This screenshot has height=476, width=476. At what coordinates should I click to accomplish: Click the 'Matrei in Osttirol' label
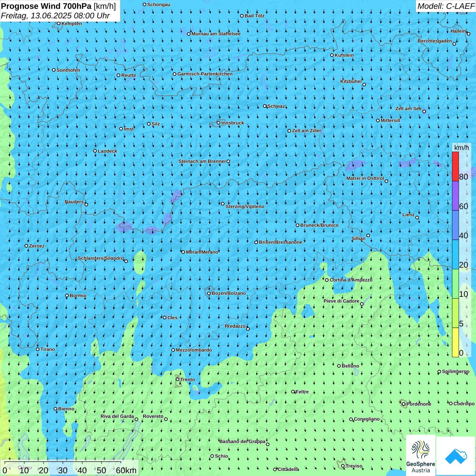[x=365, y=178]
